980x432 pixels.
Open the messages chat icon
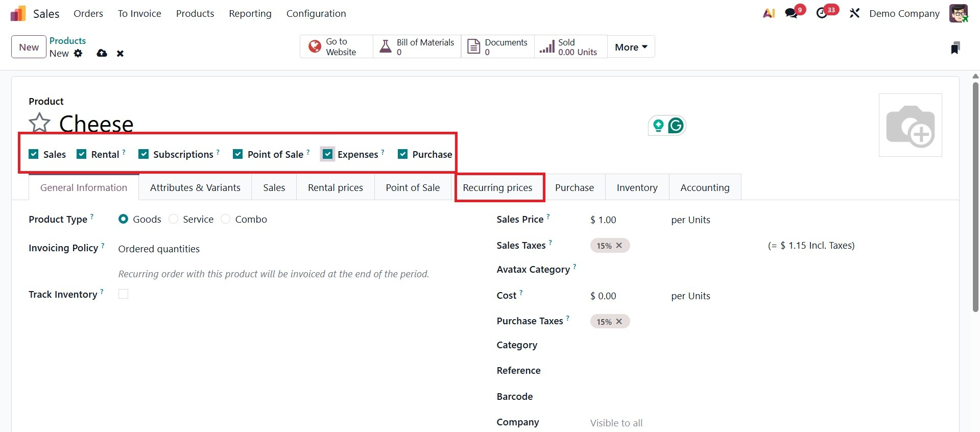point(791,13)
